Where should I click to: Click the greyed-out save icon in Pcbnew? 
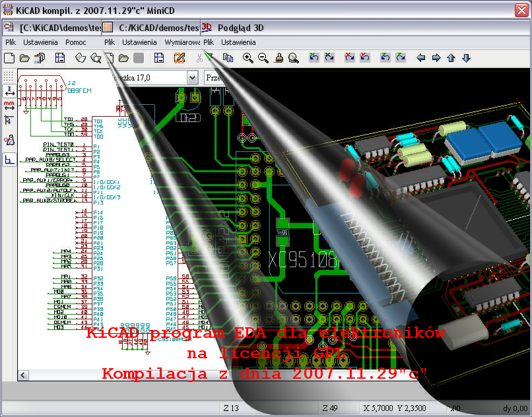[139, 58]
